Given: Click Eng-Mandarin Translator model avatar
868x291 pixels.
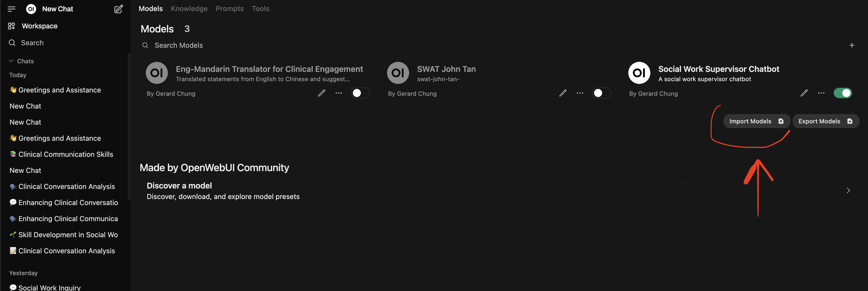Looking at the screenshot, I should [157, 73].
